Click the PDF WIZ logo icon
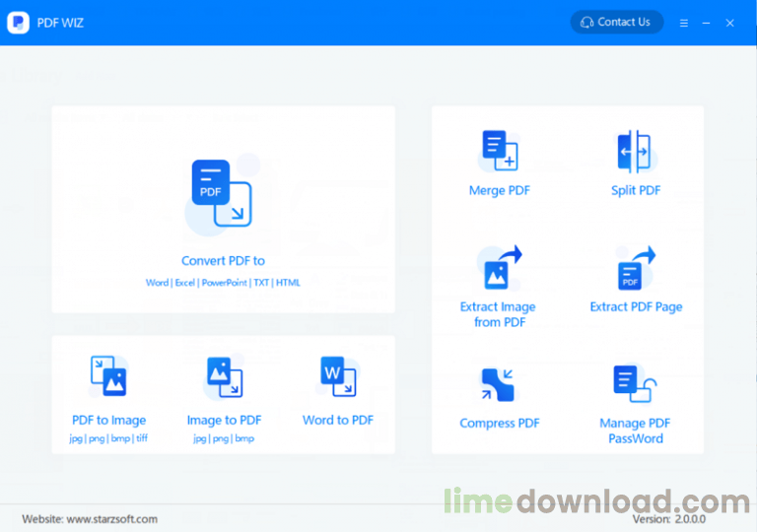The image size is (757, 532). [19, 23]
